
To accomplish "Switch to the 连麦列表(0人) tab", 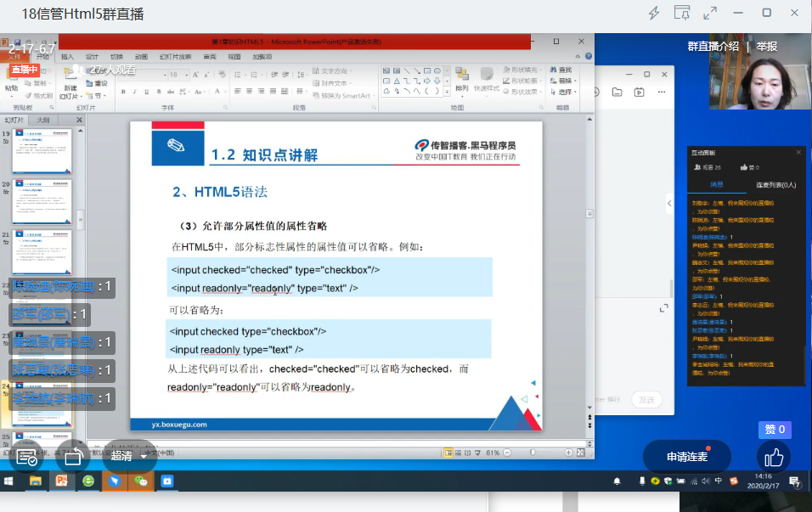I will tap(775, 184).
